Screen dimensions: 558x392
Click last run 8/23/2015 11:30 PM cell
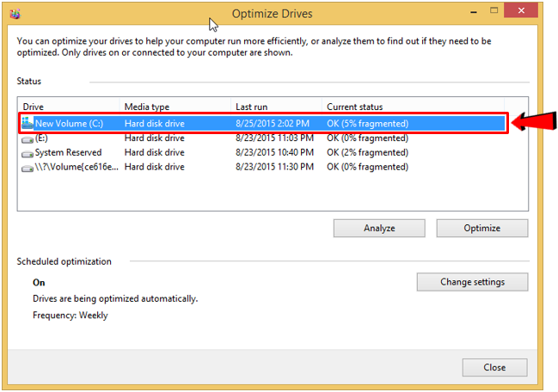click(274, 167)
